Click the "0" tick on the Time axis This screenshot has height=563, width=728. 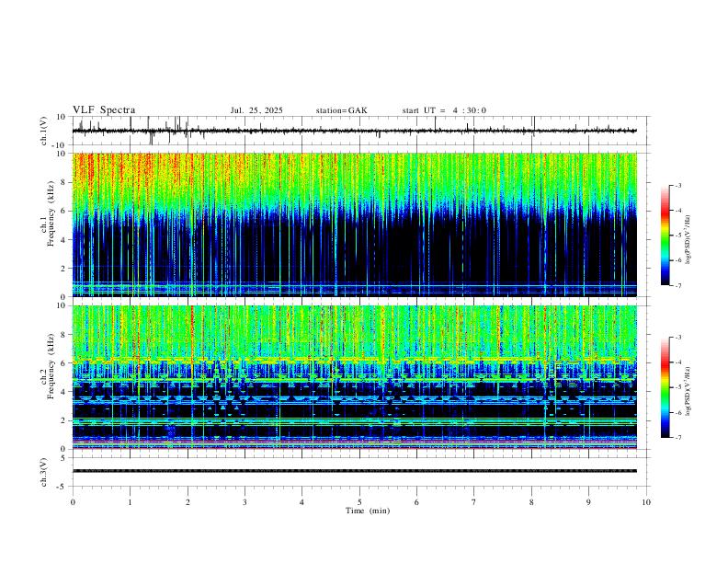73,502
